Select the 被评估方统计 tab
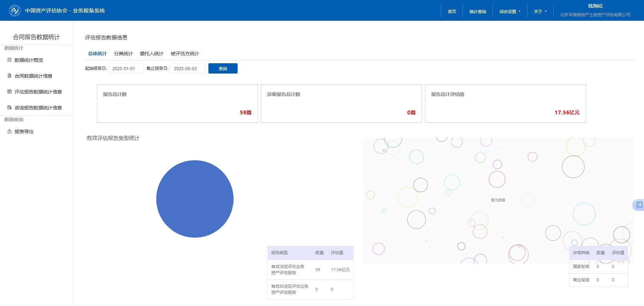 (x=185, y=54)
